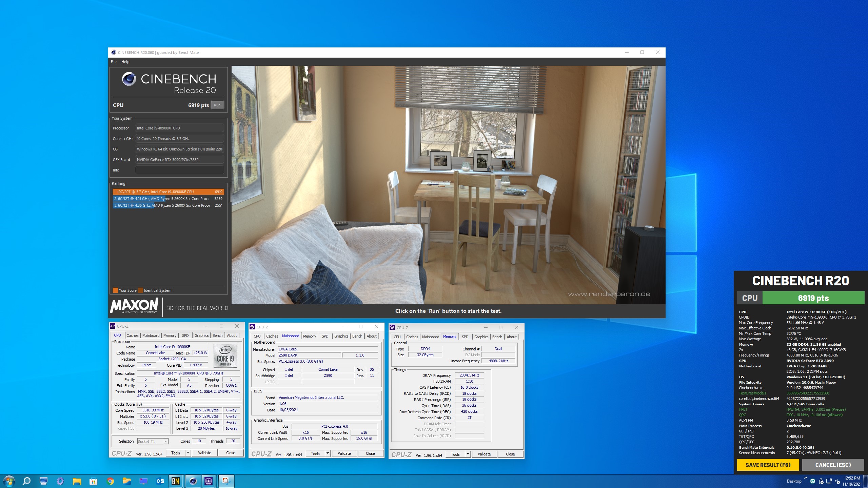Screen dimensions: 868x488
Task: Launch Google Chrome from the taskbar
Action: [110, 481]
